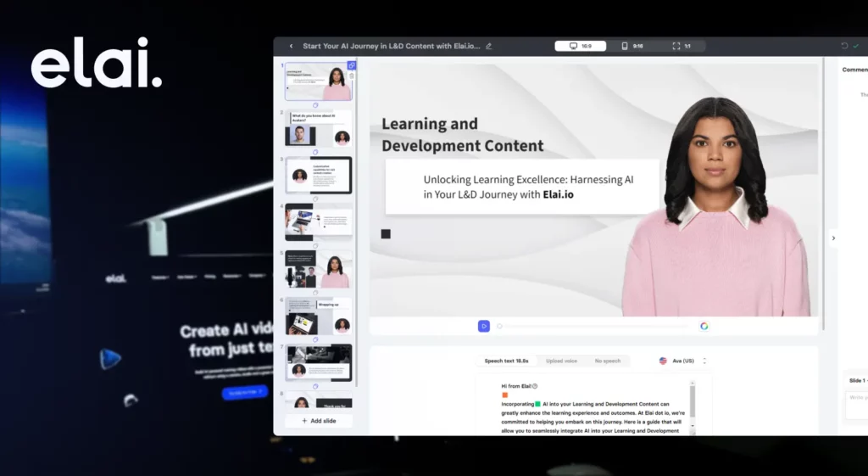Click transition icon between slides 5 and 6

[315, 293]
